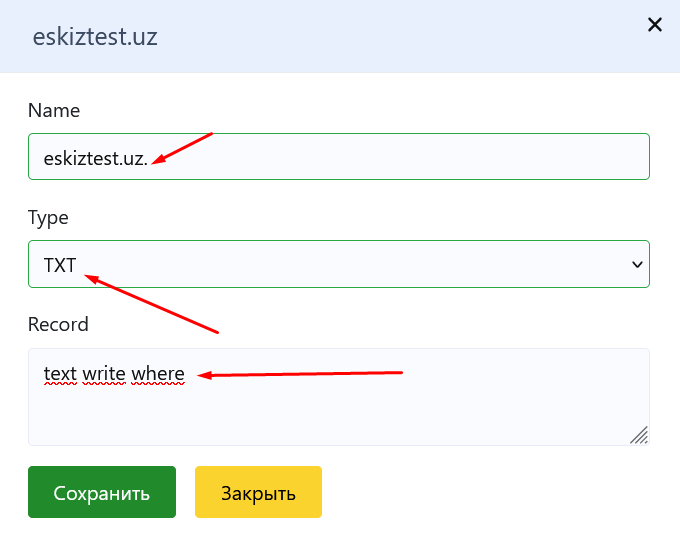
Task: Click the Record field label
Action: point(58,324)
